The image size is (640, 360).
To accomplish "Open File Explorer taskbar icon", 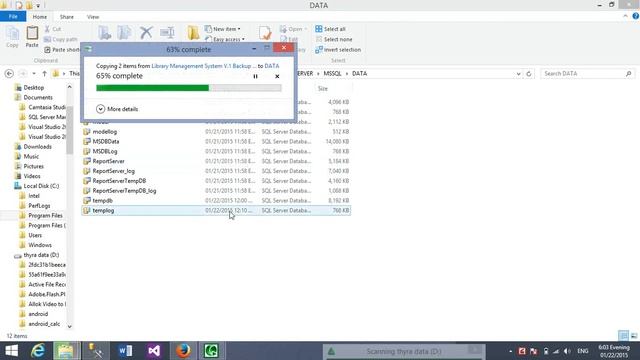I will coord(65,351).
